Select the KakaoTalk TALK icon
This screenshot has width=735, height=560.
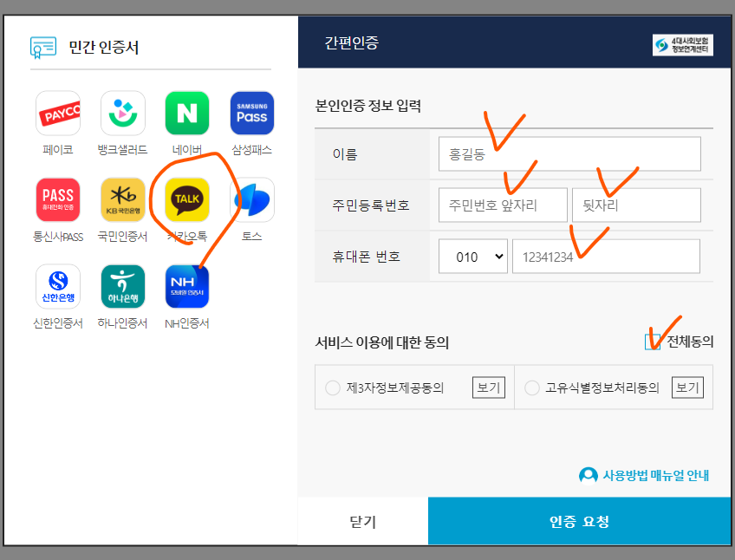[187, 199]
